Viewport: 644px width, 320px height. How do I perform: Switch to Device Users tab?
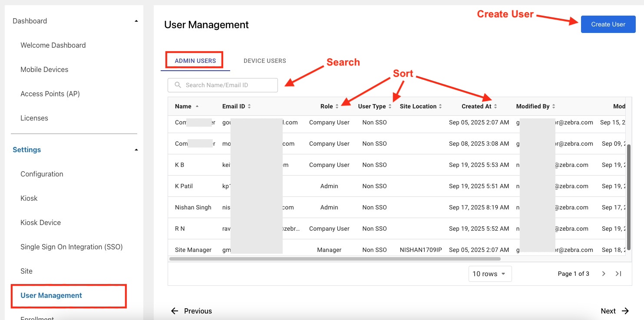tap(264, 61)
